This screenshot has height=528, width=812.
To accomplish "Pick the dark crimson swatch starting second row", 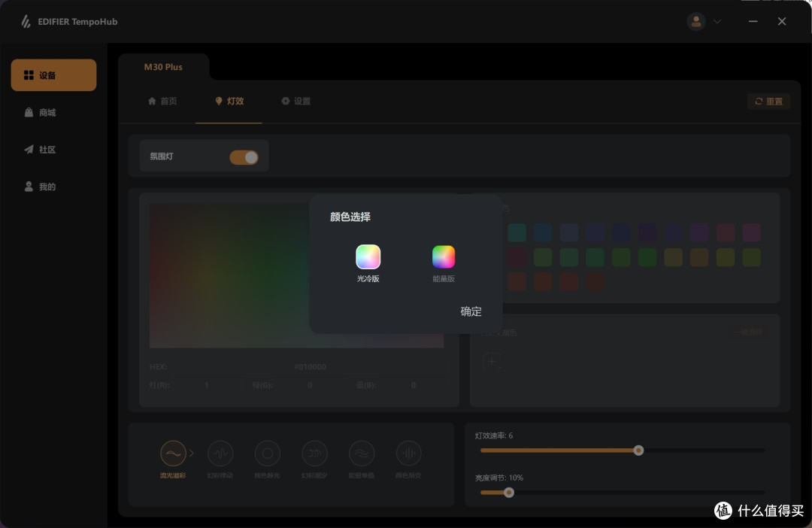I will [x=517, y=257].
